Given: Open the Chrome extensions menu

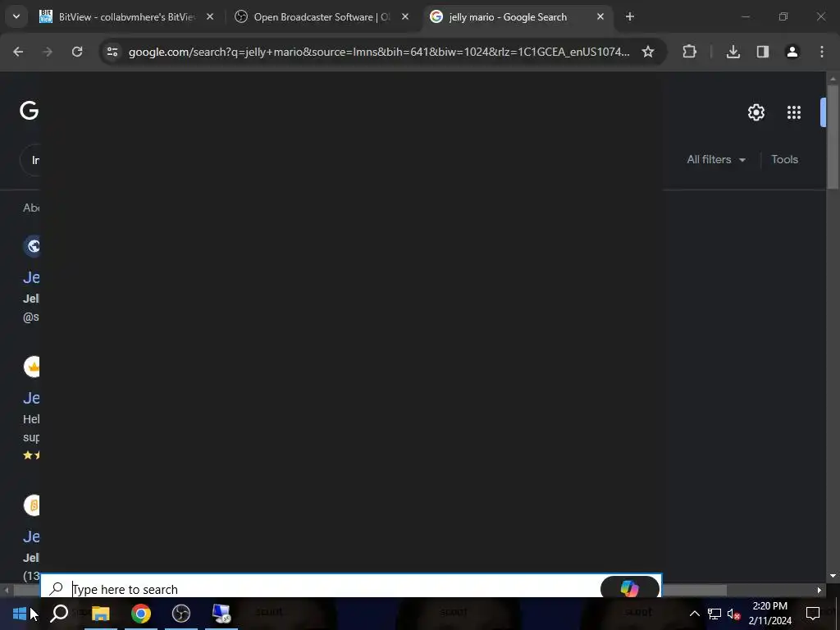Looking at the screenshot, I should click(x=689, y=52).
